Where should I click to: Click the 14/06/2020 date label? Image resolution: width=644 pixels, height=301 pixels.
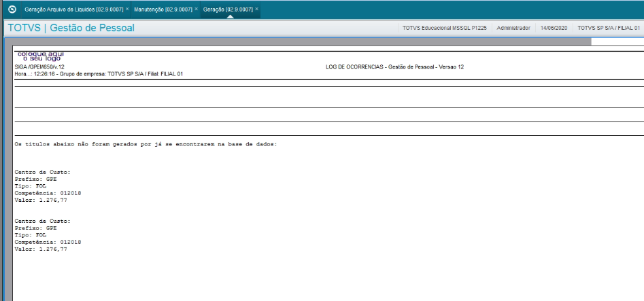tap(554, 28)
